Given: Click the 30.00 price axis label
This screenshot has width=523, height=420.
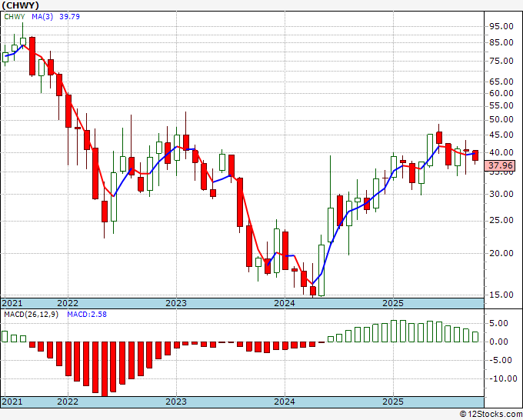Looking at the screenshot, I should tap(501, 194).
